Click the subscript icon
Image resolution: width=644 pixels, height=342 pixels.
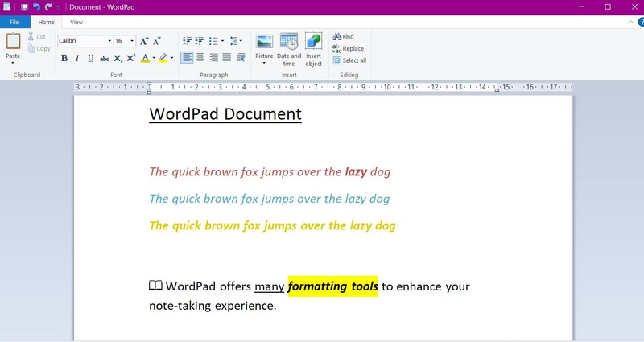(118, 58)
